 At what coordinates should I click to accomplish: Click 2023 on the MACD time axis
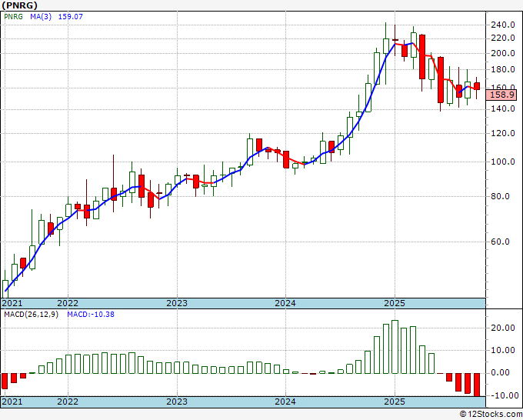click(177, 402)
